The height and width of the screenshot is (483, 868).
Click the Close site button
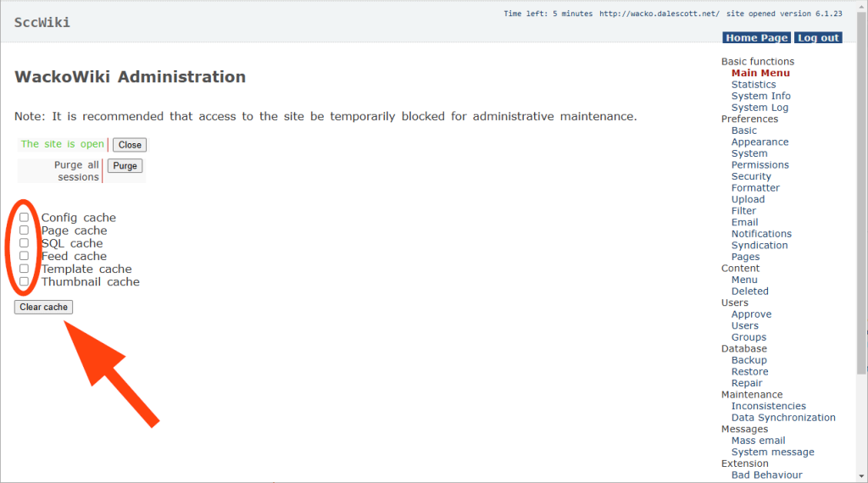130,145
